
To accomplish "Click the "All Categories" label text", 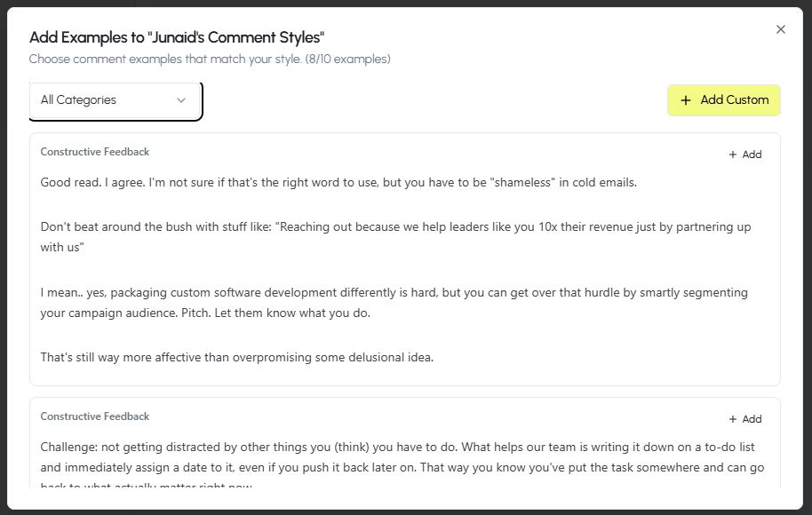I will [x=78, y=100].
